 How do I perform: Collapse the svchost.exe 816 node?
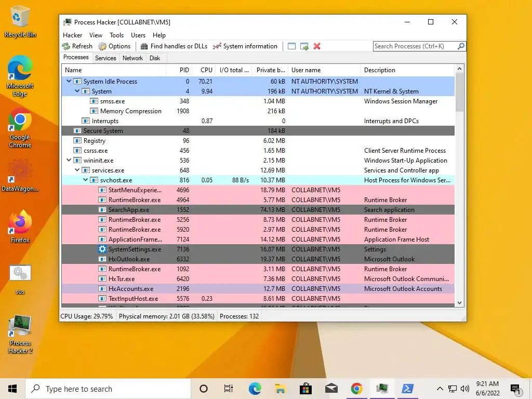coord(86,179)
